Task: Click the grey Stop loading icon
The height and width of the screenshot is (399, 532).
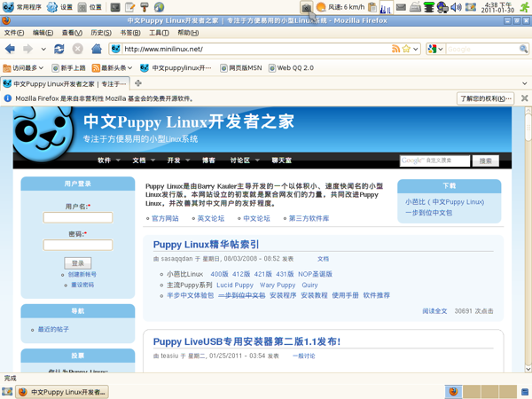Action: [x=78, y=49]
